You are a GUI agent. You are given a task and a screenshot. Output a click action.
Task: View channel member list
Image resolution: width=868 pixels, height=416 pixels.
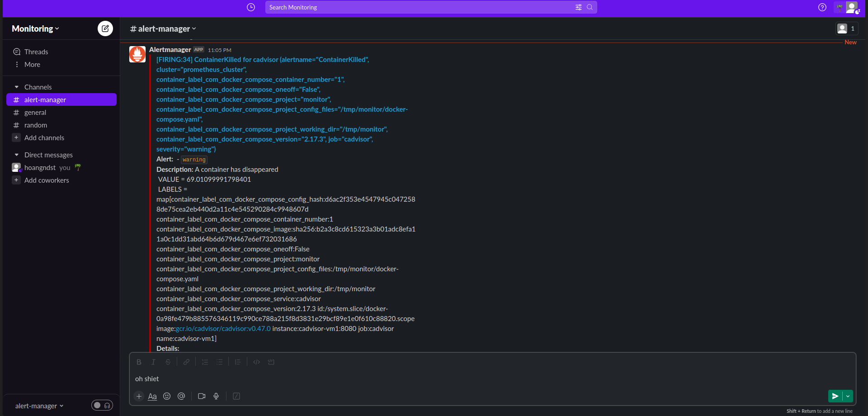(x=847, y=28)
